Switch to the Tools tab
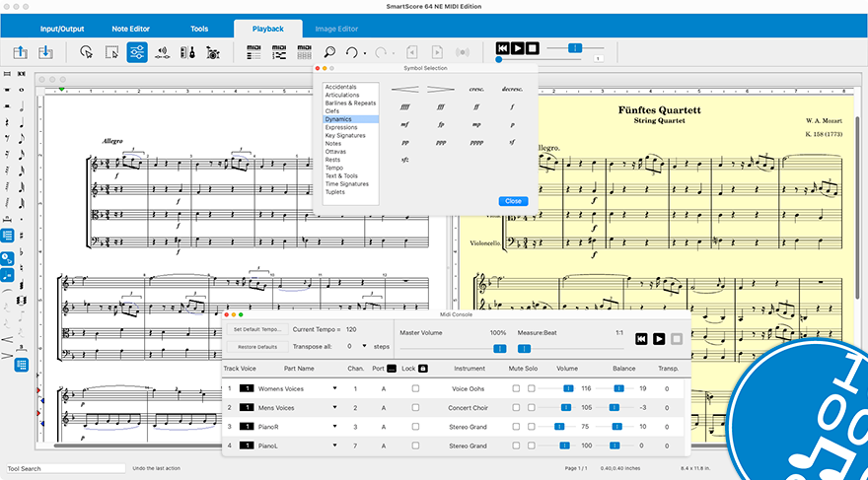 tap(199, 29)
